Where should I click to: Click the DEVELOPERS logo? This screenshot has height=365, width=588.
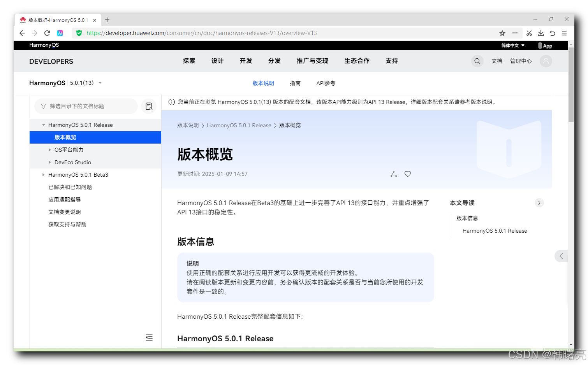tap(51, 61)
